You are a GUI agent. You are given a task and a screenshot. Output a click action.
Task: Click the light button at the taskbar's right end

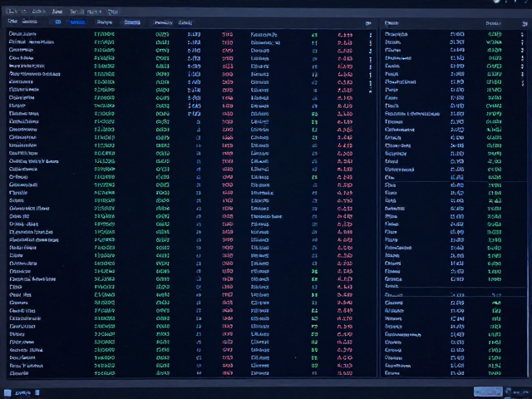488,392
